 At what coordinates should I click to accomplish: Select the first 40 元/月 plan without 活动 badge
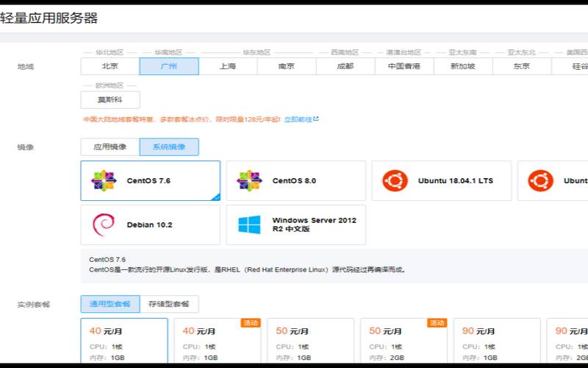pyautogui.click(x=124, y=341)
